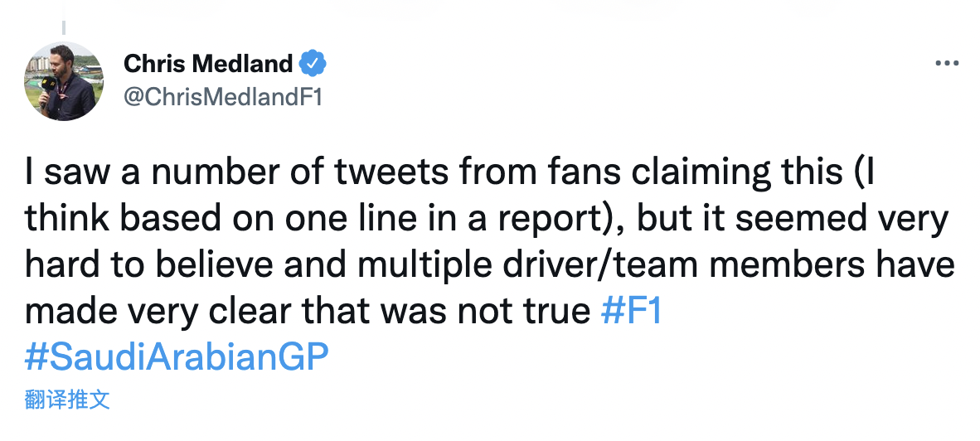Image resolution: width=980 pixels, height=441 pixels.
Task: Follow the #SaudiArabianGP hashtag link
Action: click(x=177, y=357)
